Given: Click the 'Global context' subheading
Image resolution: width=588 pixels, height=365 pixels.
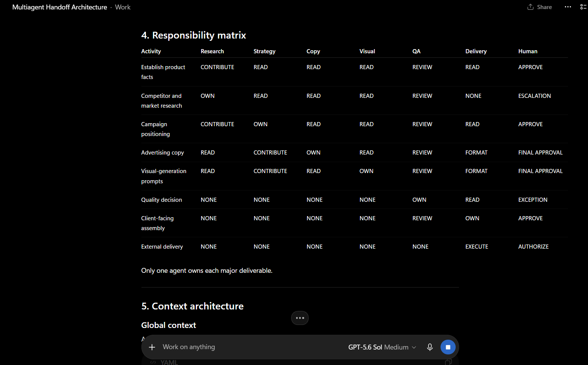Looking at the screenshot, I should (169, 325).
